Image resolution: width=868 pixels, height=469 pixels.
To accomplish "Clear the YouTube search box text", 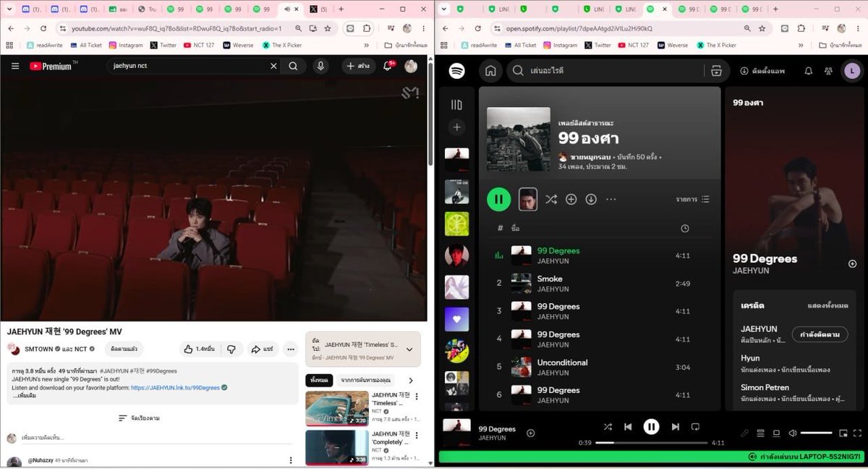I will coord(273,66).
